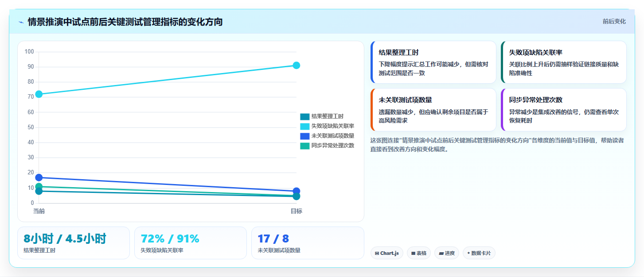Click the 表格 tag
Viewport: 644px width, 277px height.
pos(418,253)
